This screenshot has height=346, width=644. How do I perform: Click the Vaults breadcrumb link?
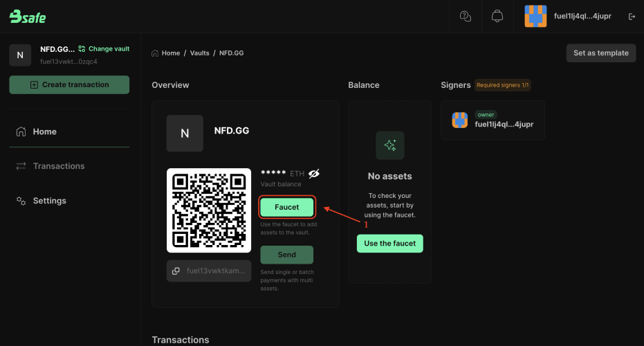click(200, 53)
